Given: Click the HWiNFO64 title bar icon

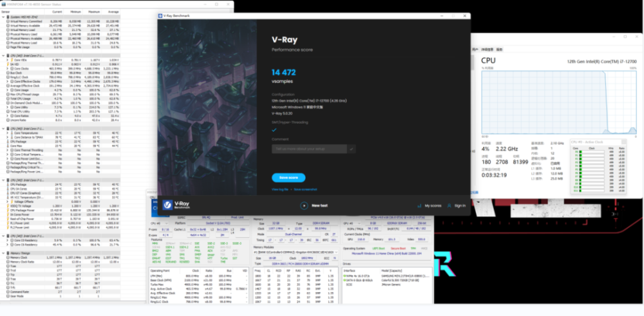Looking at the screenshot, I should 4,4.
